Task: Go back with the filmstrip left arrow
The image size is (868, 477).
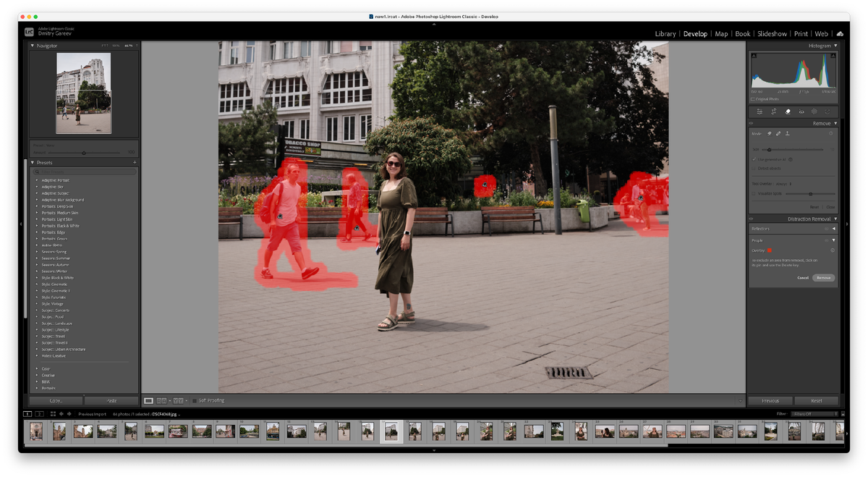Action: click(61, 414)
